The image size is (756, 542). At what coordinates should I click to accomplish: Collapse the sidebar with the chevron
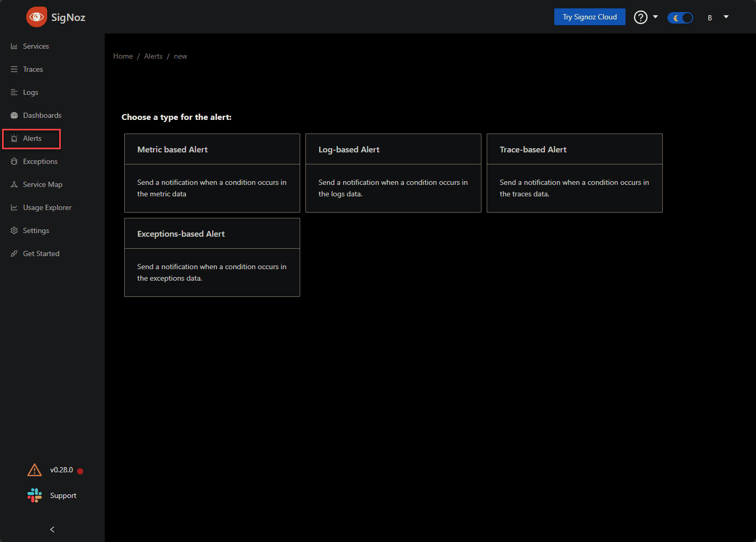tap(52, 529)
